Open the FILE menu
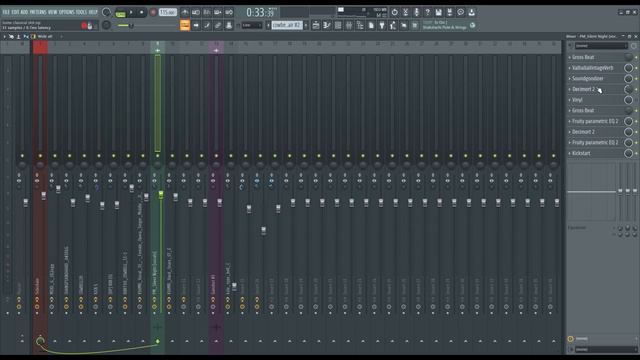The height and width of the screenshot is (360, 640). 6,12
